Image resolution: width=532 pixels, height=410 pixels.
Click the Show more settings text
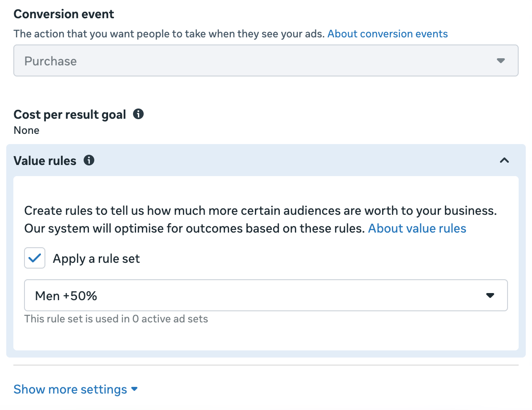coord(70,390)
